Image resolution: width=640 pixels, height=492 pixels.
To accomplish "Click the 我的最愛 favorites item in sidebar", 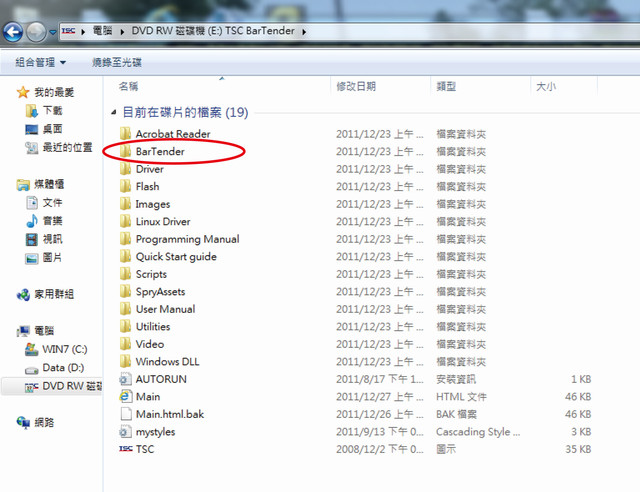I will pos(46,92).
